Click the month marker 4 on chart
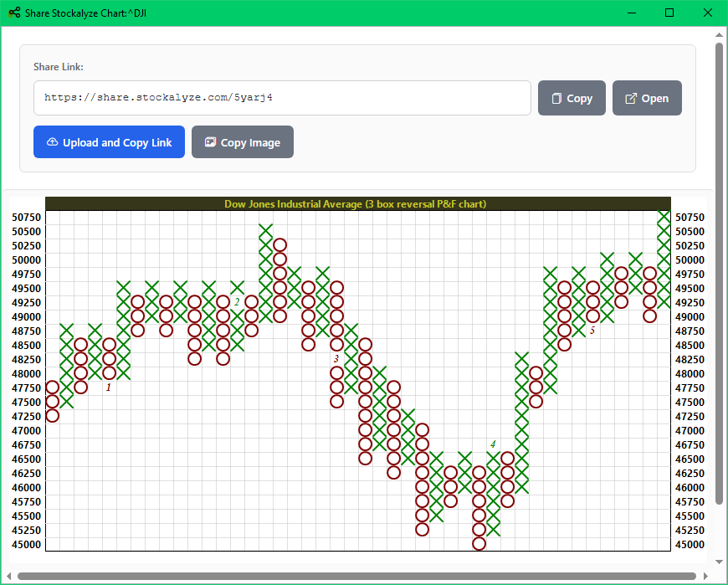This screenshot has height=585, width=728. pyautogui.click(x=493, y=444)
